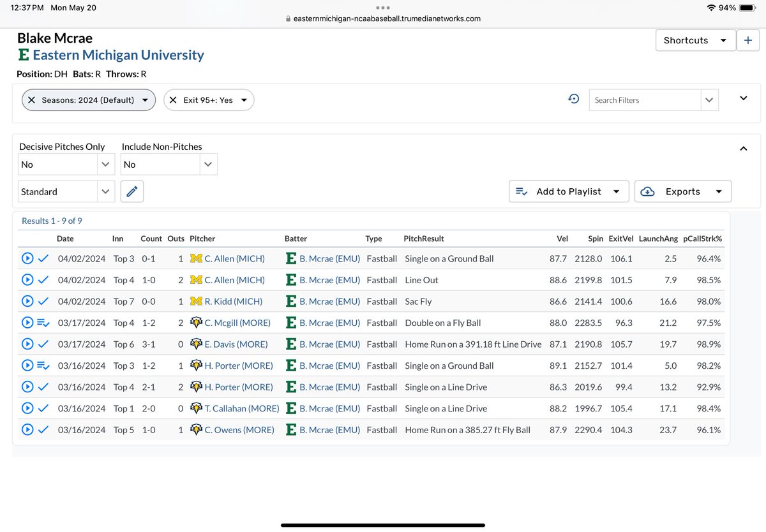The height and width of the screenshot is (532, 766).
Task: Toggle checkmark on H. Porter Top 4 row
Action: (43, 387)
